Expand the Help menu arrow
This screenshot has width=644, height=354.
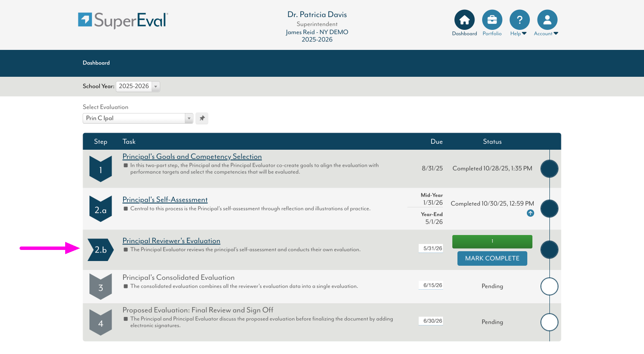[524, 34]
